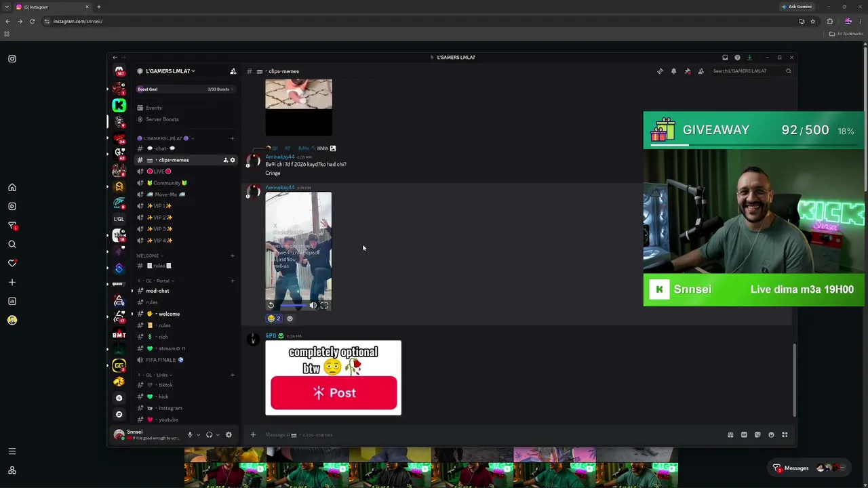Open microphone input options arrow
Image resolution: width=868 pixels, height=488 pixels.
198,434
